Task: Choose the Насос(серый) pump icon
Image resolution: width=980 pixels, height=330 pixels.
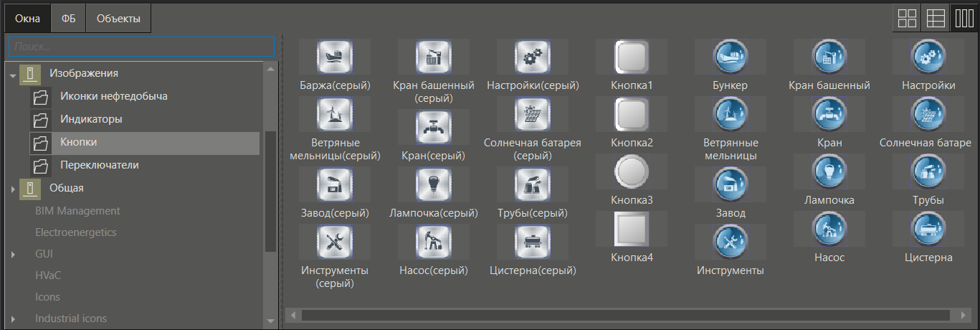Action: click(434, 241)
